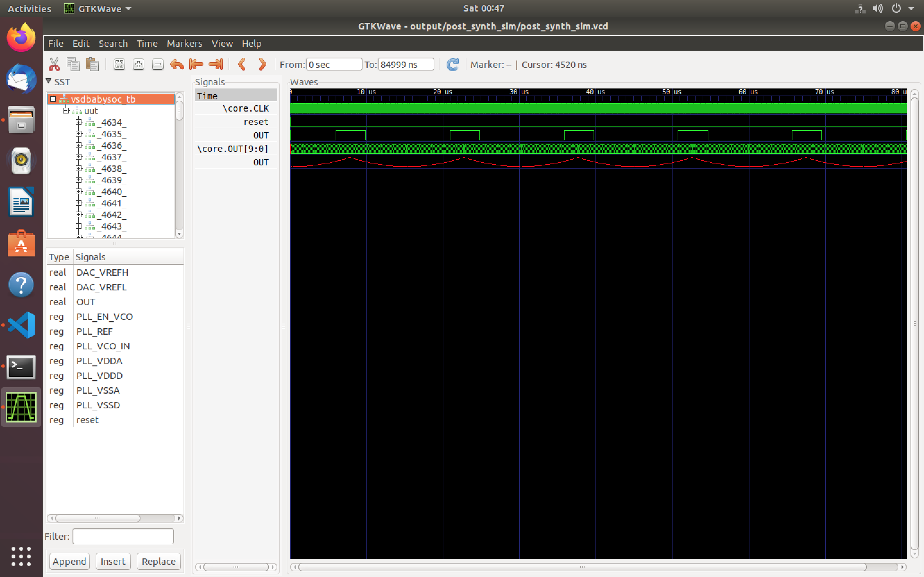924x577 pixels.
Task: Collapse the SST panel disclosure triangle
Action: click(x=49, y=81)
